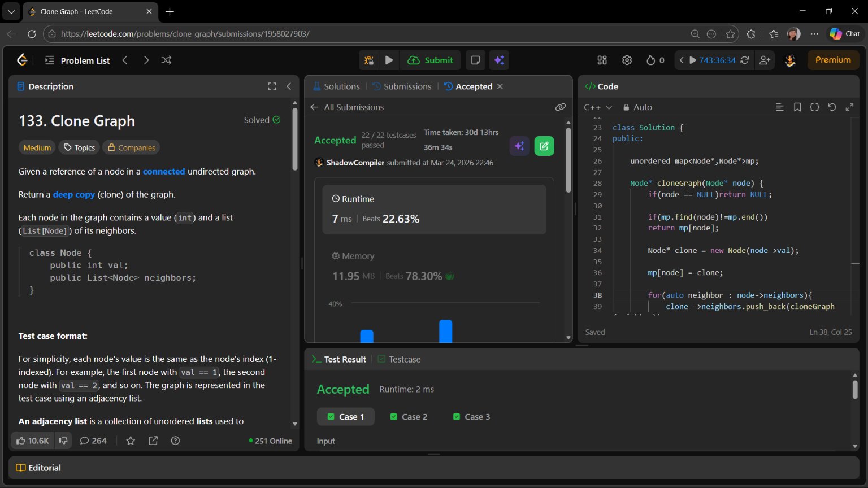This screenshot has width=868, height=488.
Task: Open the settings gear icon
Action: point(627,60)
